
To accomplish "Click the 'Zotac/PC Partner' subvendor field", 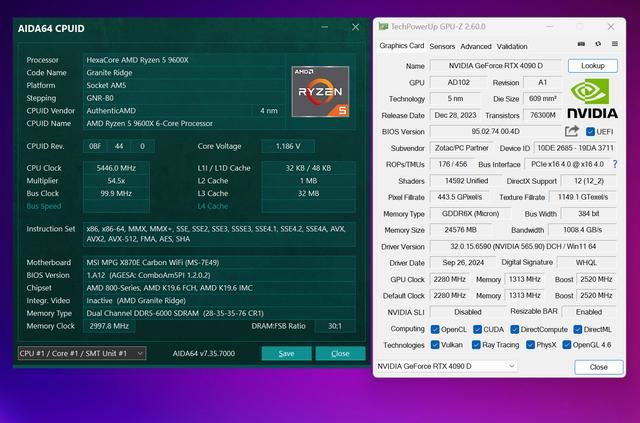I will click(x=461, y=148).
